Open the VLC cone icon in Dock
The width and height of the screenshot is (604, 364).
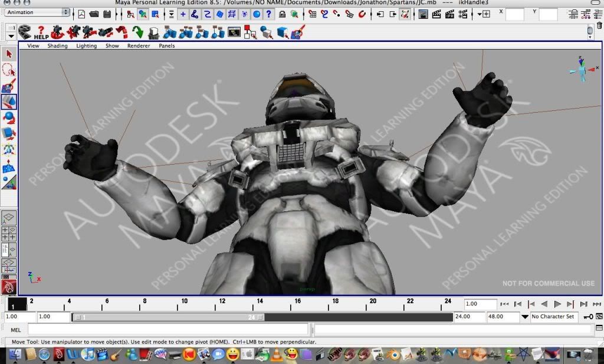276,354
